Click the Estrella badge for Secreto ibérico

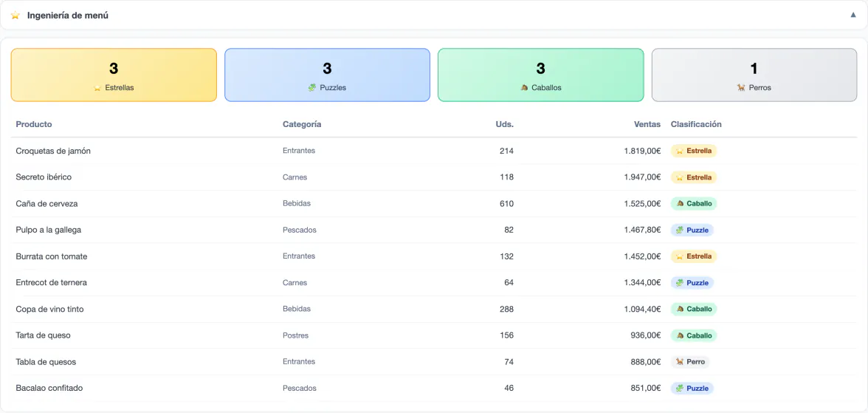tap(694, 177)
